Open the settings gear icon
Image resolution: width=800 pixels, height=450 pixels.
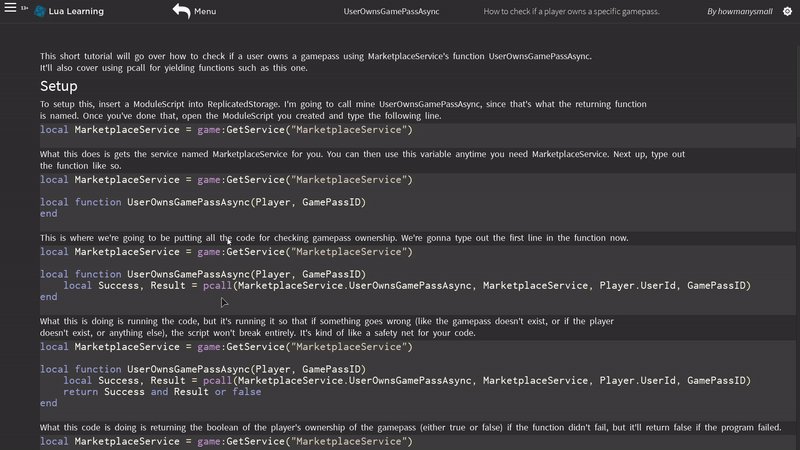pos(787,11)
